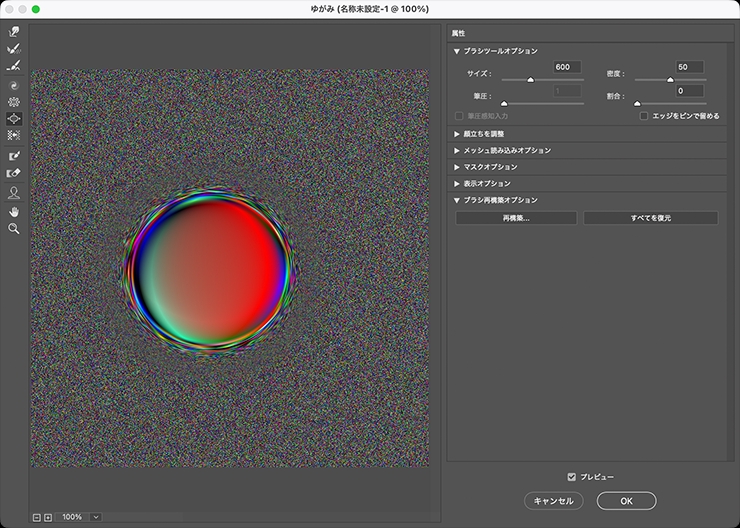Open the 100% zoom level dropdown
740x528 pixels.
point(96,517)
